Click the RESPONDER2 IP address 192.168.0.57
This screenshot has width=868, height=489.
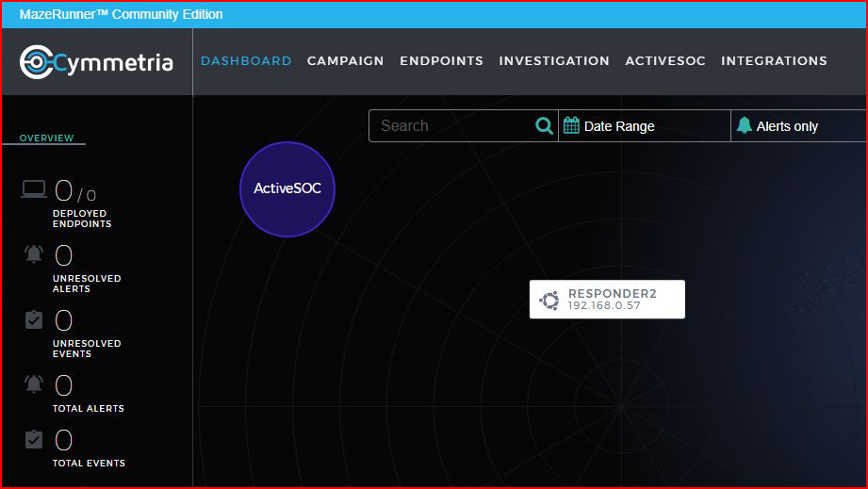[x=604, y=305]
